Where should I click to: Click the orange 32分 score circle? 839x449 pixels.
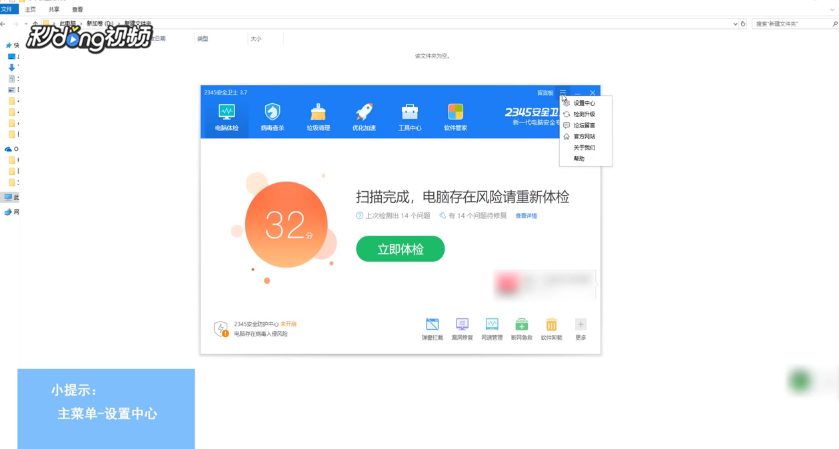pyautogui.click(x=286, y=225)
